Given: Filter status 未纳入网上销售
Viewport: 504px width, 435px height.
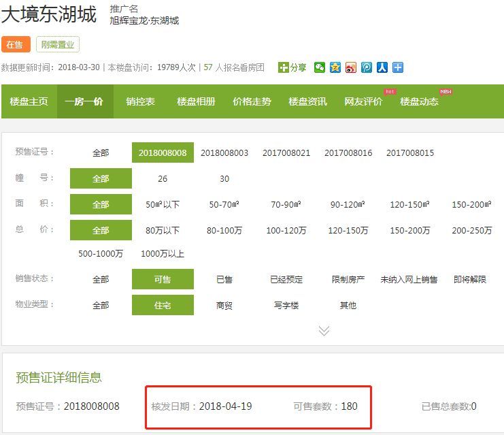Looking at the screenshot, I should point(409,279).
